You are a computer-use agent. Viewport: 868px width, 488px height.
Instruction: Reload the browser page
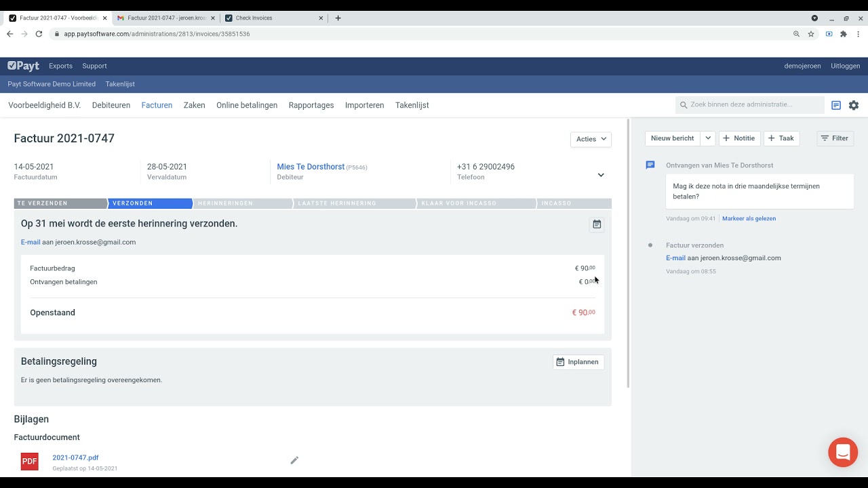[39, 34]
